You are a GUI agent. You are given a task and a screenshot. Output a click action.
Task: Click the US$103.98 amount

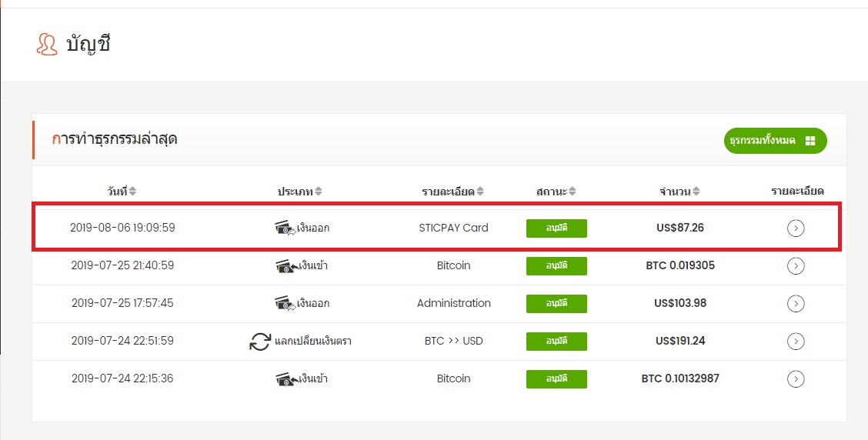679,303
